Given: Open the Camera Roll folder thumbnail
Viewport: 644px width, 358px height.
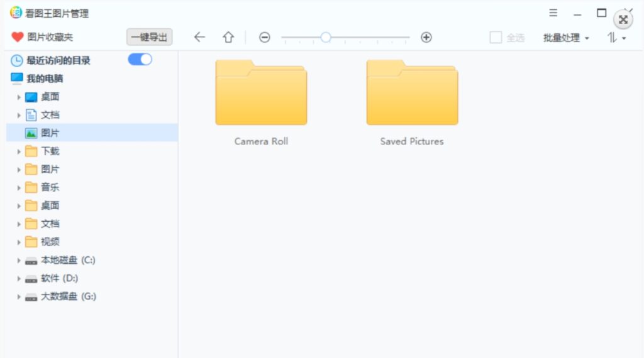Looking at the screenshot, I should 261,93.
